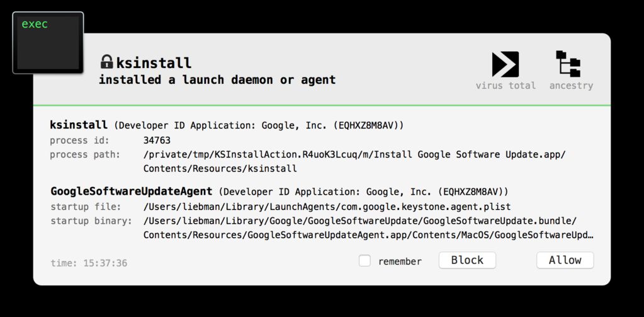Click the 'ancestry' text label
The width and height of the screenshot is (644, 317).
(571, 86)
